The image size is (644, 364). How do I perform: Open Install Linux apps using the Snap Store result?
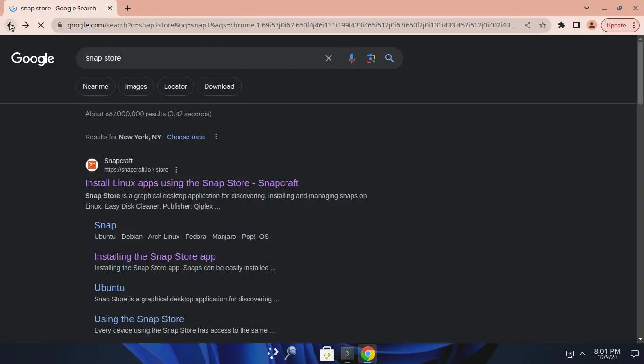coord(192,183)
